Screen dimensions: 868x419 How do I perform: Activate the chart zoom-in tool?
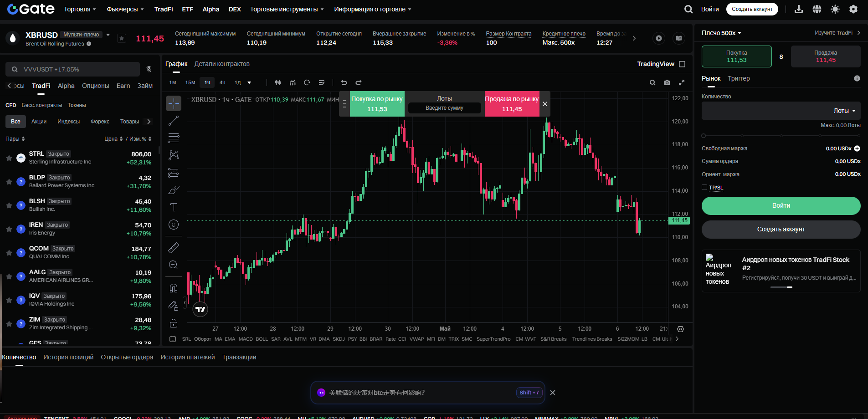click(174, 265)
